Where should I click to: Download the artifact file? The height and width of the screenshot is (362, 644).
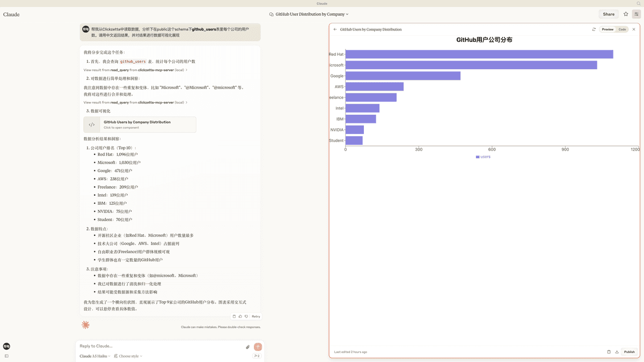pyautogui.click(x=617, y=352)
